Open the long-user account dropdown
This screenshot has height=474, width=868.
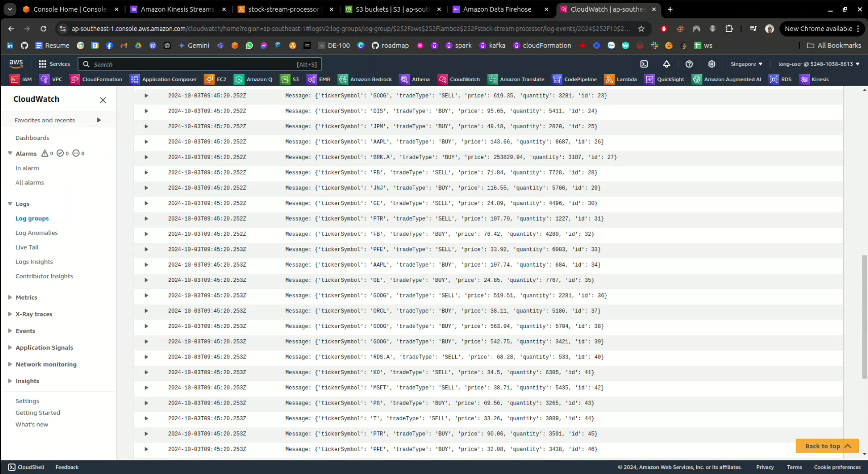pyautogui.click(x=818, y=64)
